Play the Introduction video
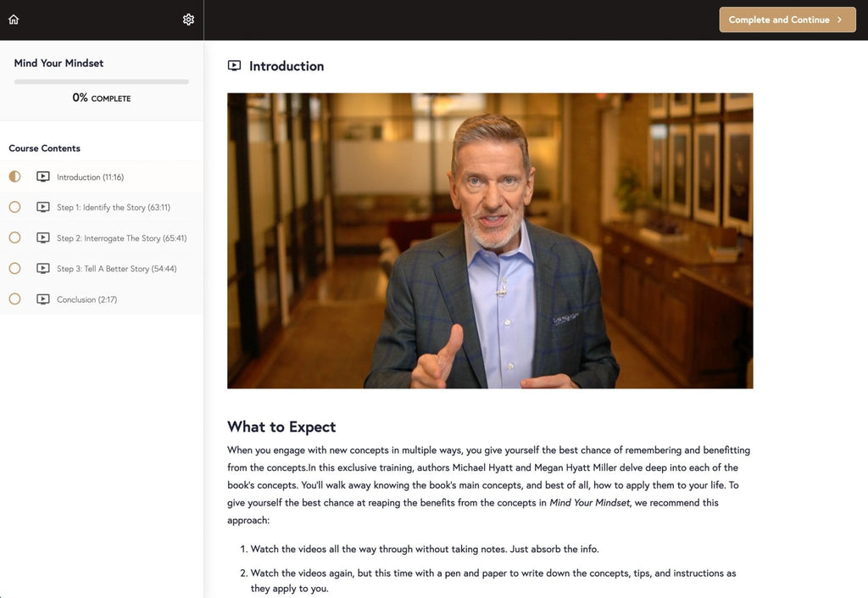The height and width of the screenshot is (598, 868). [x=490, y=241]
